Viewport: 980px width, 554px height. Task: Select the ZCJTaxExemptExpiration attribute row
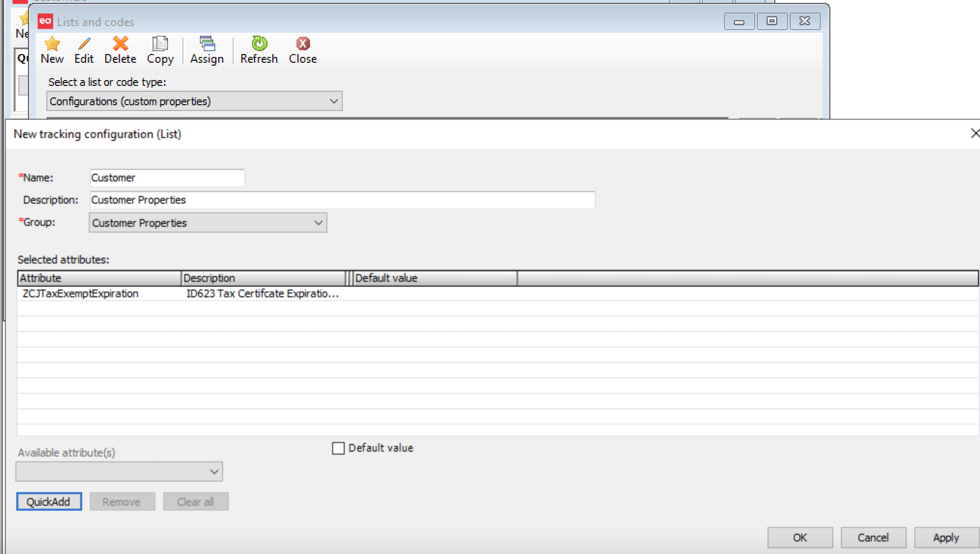(x=498, y=293)
